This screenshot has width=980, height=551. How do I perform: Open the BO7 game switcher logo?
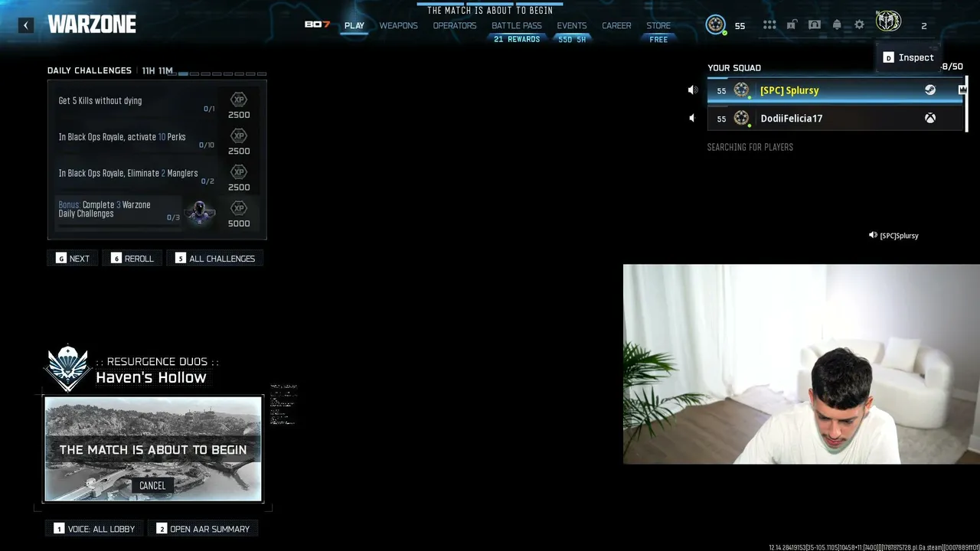coord(317,24)
